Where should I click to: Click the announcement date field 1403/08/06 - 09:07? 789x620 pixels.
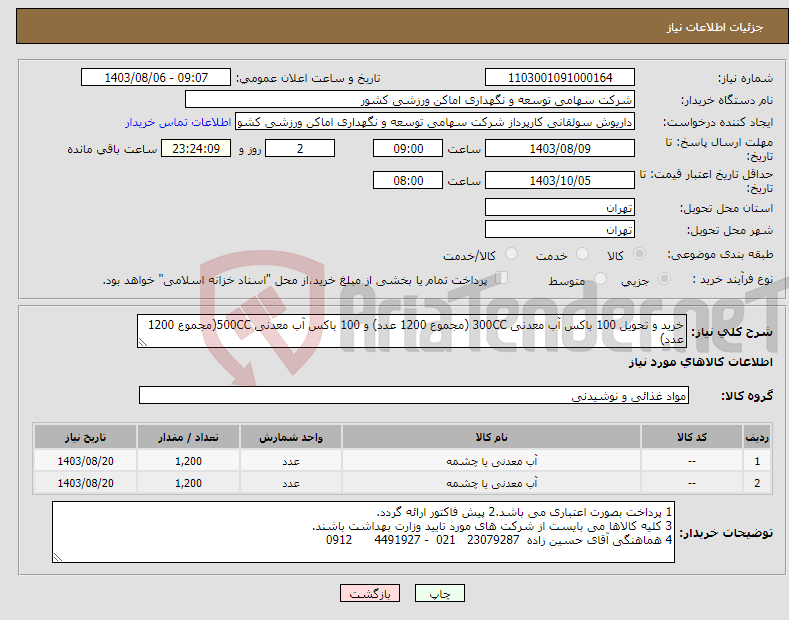tap(156, 78)
